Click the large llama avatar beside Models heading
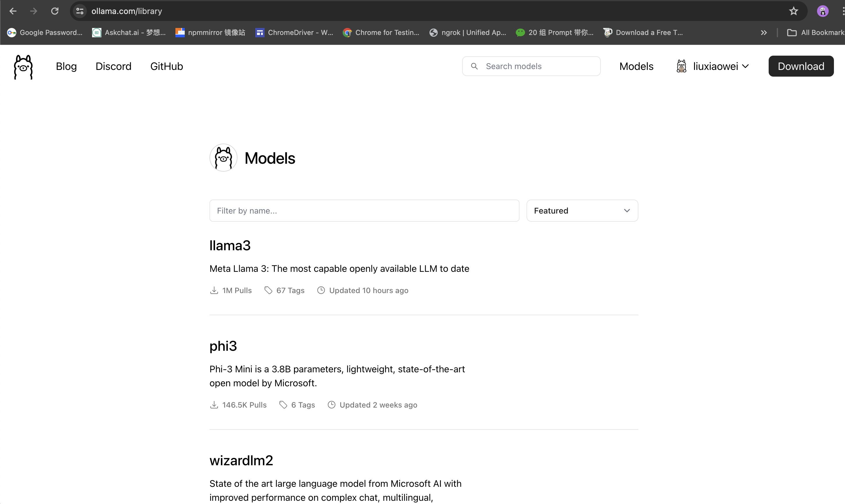This screenshot has height=504, width=845. click(x=223, y=158)
